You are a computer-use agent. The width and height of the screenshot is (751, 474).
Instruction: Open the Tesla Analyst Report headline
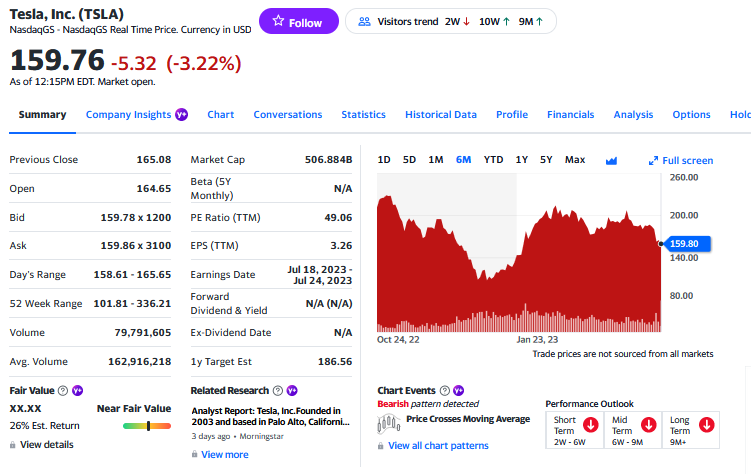271,417
